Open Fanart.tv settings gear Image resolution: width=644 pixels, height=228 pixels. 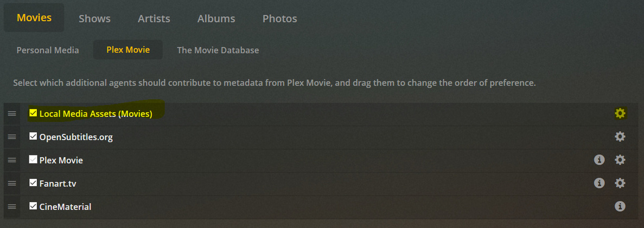[x=620, y=183]
